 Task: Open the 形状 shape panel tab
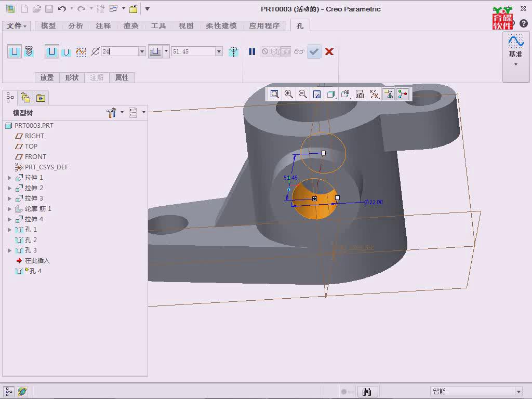(x=72, y=78)
